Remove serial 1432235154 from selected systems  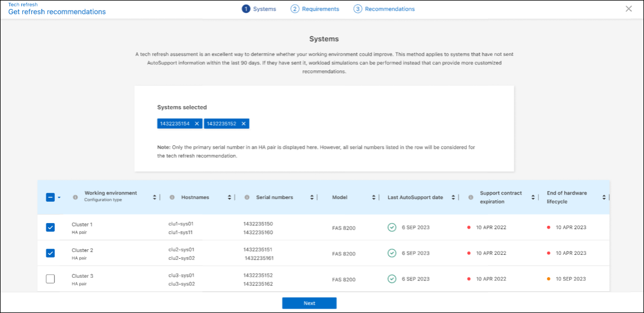[197, 124]
